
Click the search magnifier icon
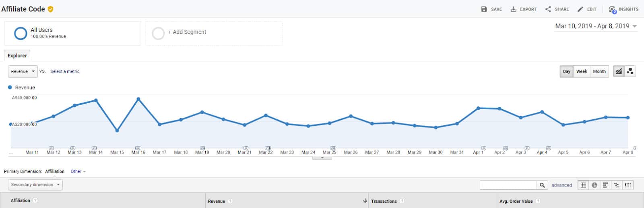click(x=542, y=185)
